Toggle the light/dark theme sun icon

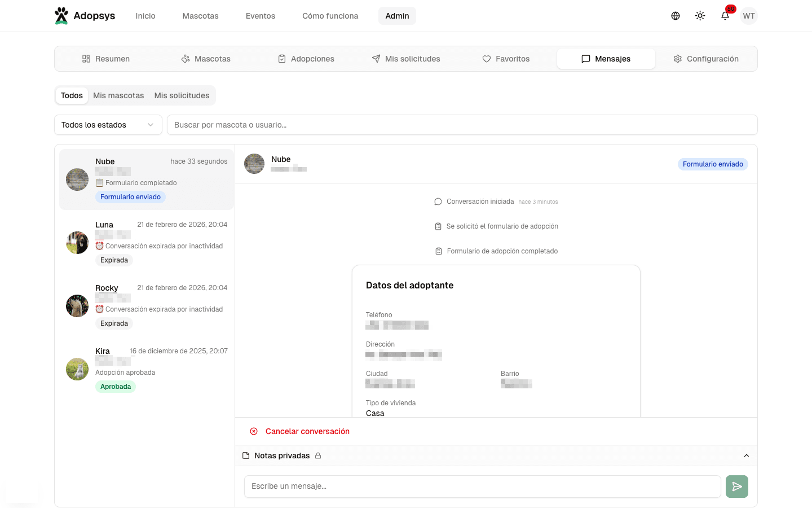pyautogui.click(x=700, y=16)
